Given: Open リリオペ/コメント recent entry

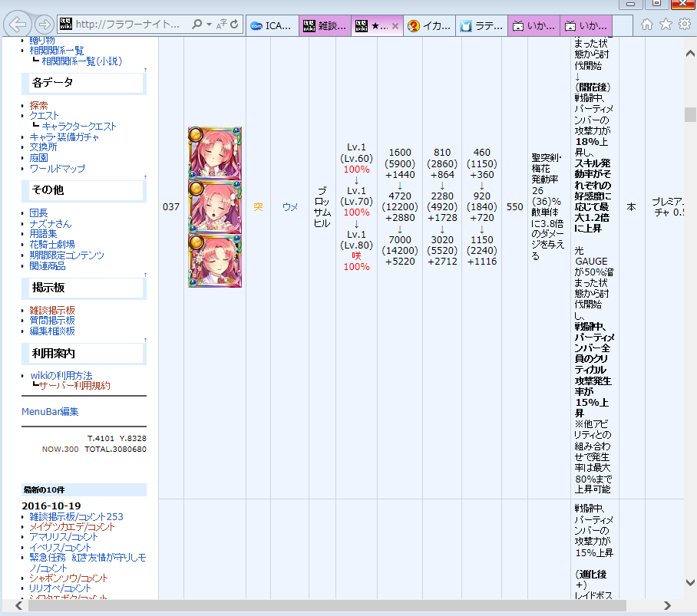Looking at the screenshot, I should [x=60, y=588].
